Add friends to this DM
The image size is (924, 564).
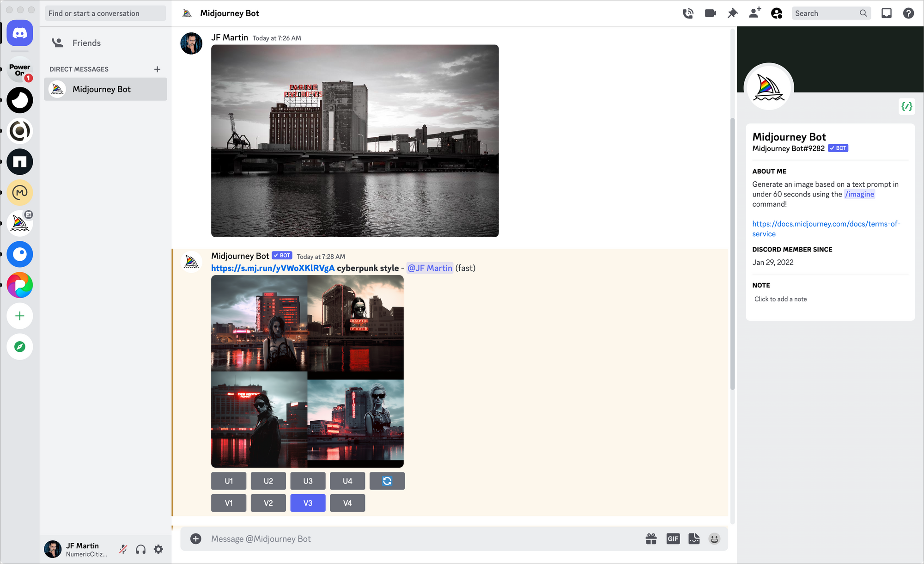(x=754, y=13)
